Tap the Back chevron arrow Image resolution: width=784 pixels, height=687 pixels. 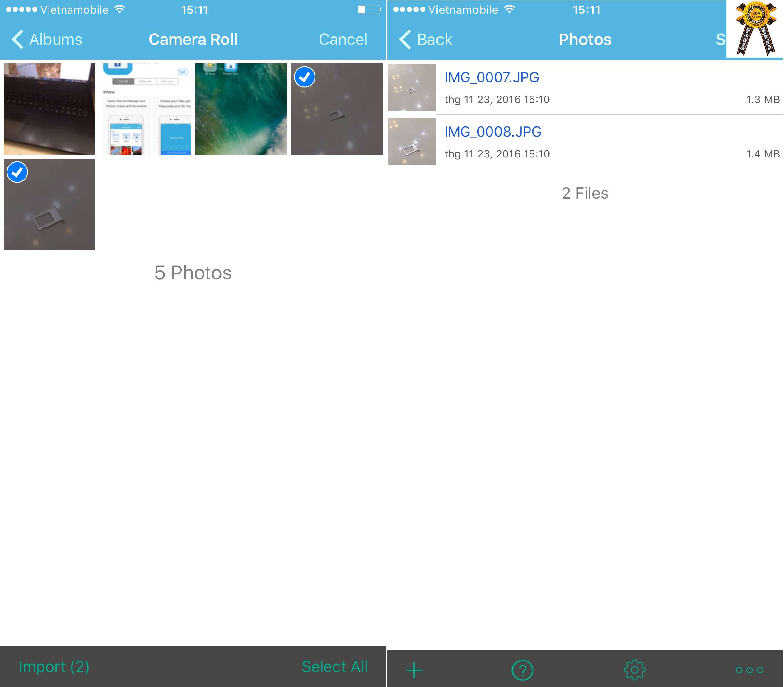click(x=405, y=40)
